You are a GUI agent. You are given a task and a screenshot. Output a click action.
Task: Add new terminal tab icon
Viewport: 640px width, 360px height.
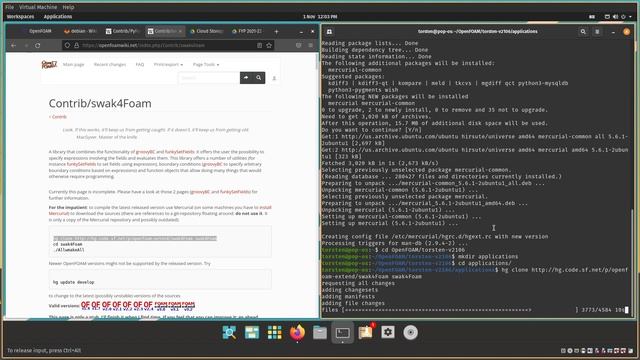pos(329,31)
